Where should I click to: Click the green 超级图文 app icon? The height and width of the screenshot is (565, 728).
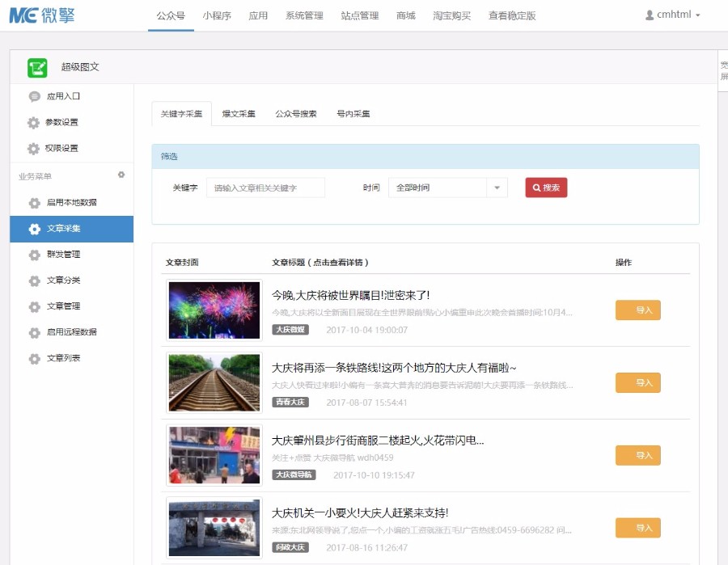(x=37, y=68)
